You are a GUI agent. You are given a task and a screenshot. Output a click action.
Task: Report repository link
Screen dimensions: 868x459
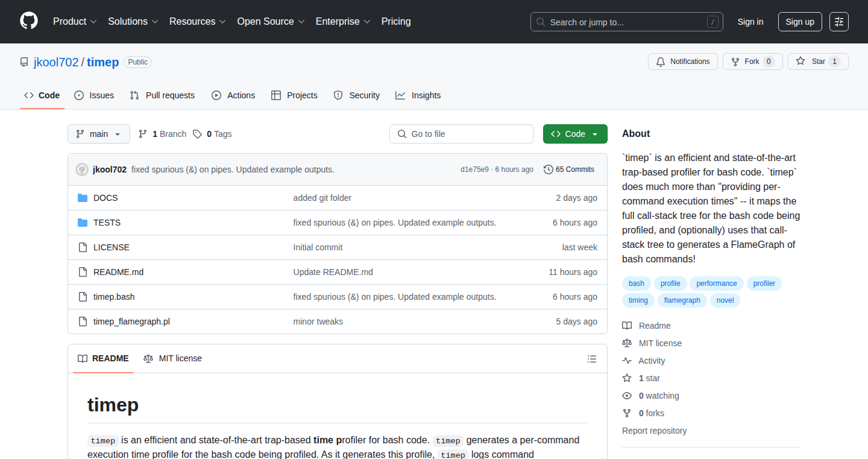point(655,431)
